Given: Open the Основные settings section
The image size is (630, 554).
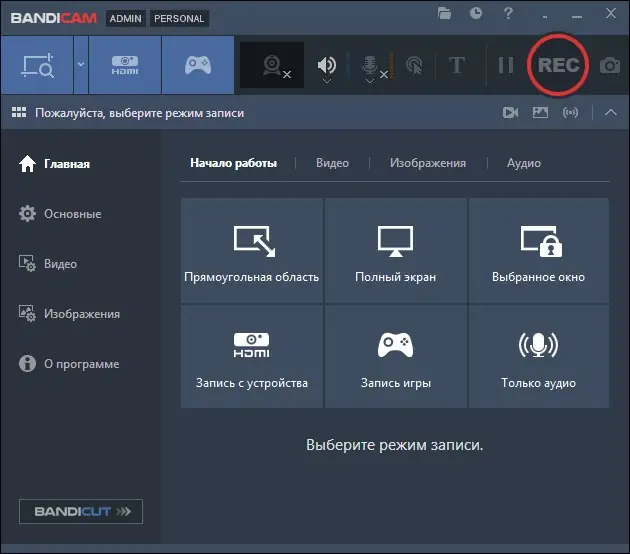Looking at the screenshot, I should tap(60, 214).
